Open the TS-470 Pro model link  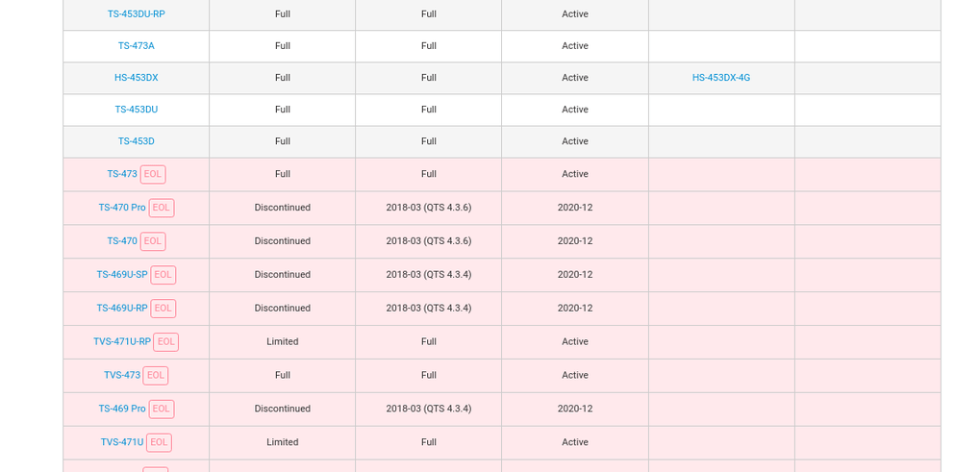(122, 208)
